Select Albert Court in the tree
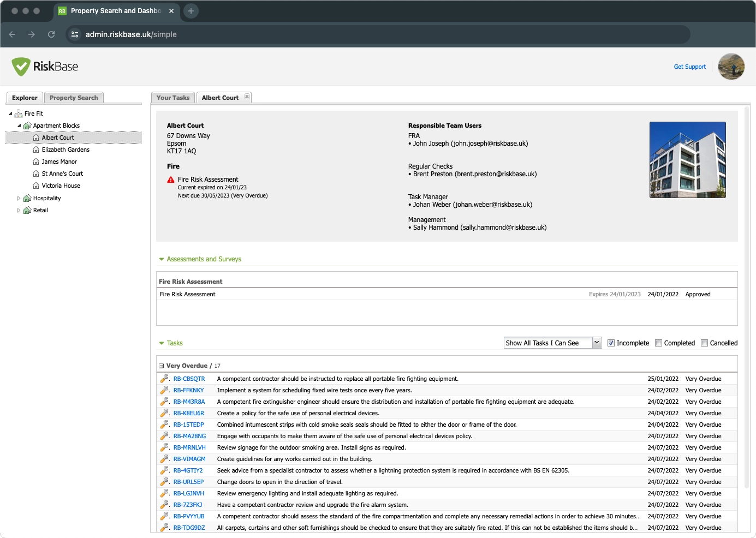 (x=74, y=138)
